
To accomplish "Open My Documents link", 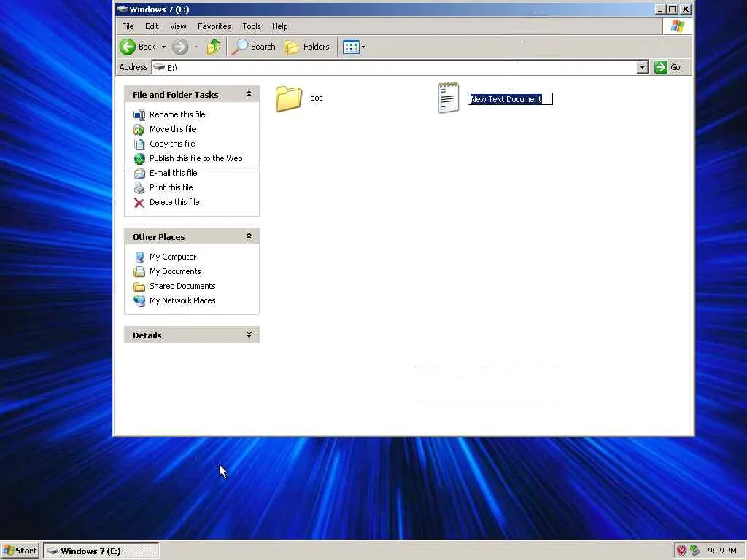I will coord(175,271).
